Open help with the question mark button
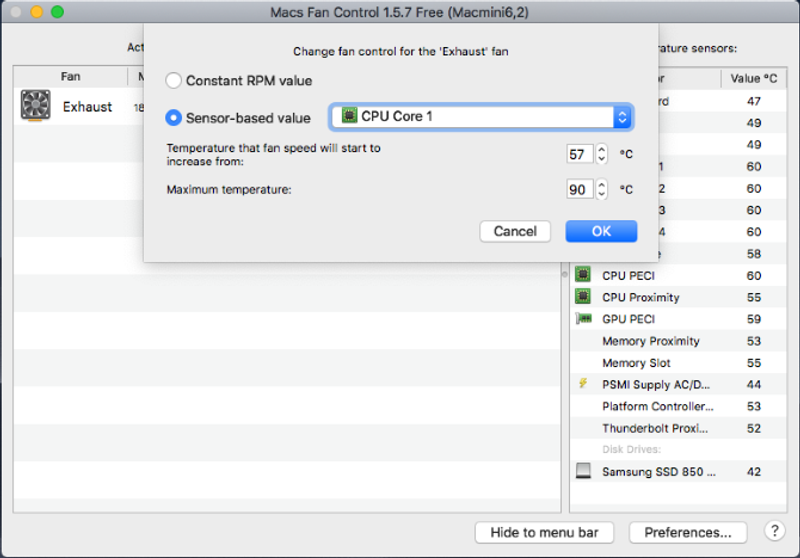 click(x=774, y=531)
